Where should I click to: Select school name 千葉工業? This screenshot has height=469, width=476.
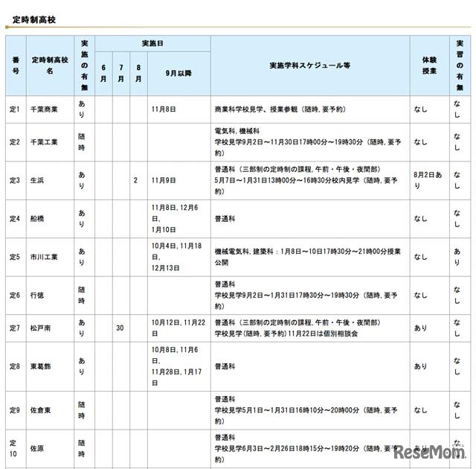coord(44,142)
